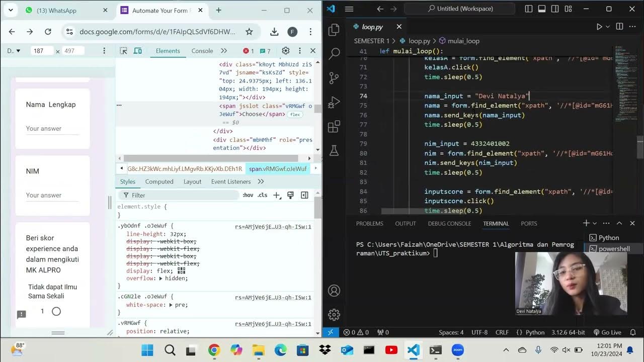Open the VS Code Search view
Screen dimensions: 644x362
pos(334,54)
